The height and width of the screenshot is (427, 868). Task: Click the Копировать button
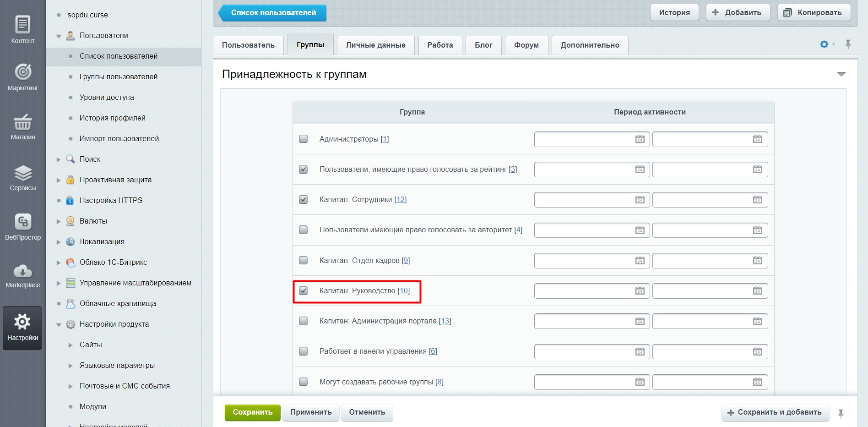coord(814,12)
